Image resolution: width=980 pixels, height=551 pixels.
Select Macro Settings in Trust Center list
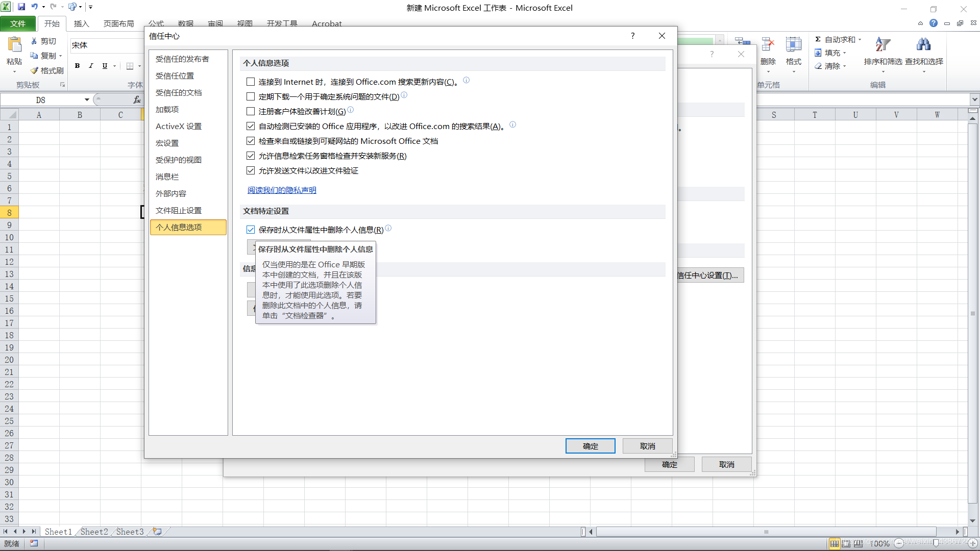pos(188,143)
